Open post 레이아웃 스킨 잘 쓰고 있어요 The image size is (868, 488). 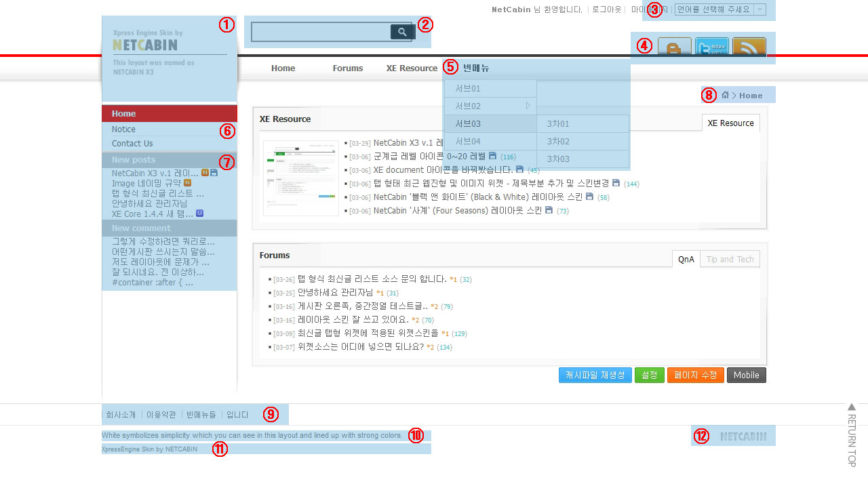[353, 319]
